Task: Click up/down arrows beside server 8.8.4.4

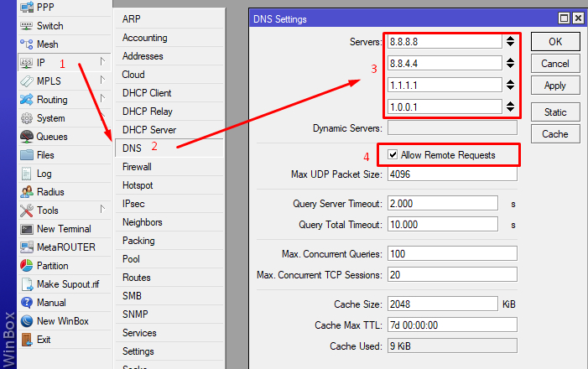Action: [x=510, y=63]
